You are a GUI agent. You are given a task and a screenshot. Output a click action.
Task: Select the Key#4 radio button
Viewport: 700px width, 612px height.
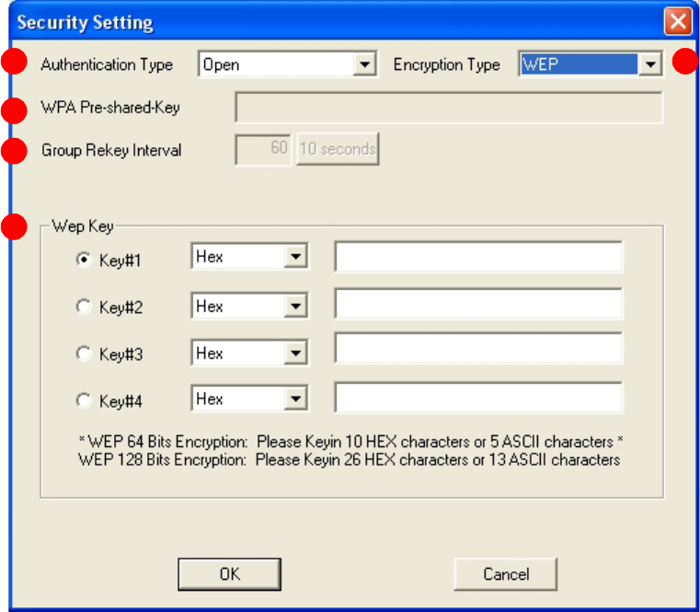pyautogui.click(x=84, y=400)
